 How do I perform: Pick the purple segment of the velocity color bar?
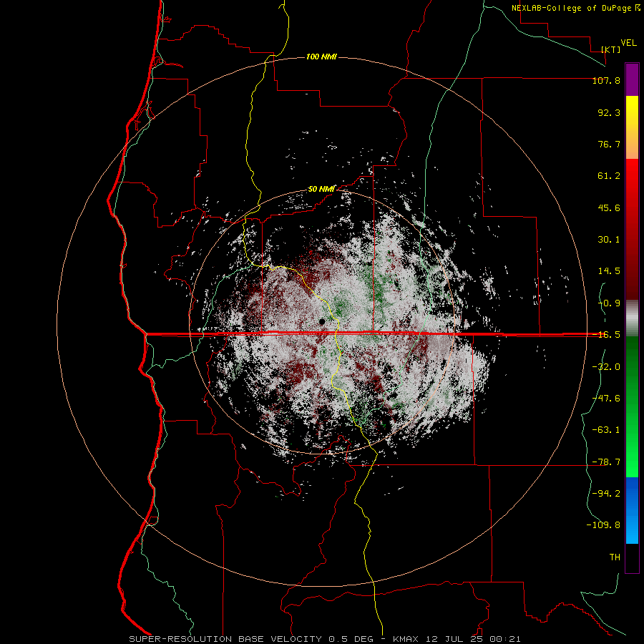click(632, 79)
